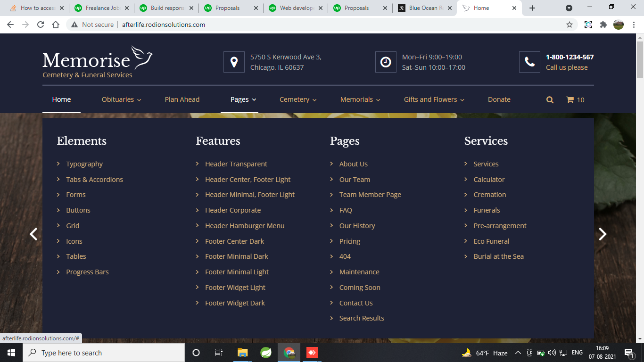Open the Progress Bars link
The height and width of the screenshot is (362, 644).
coord(87,272)
